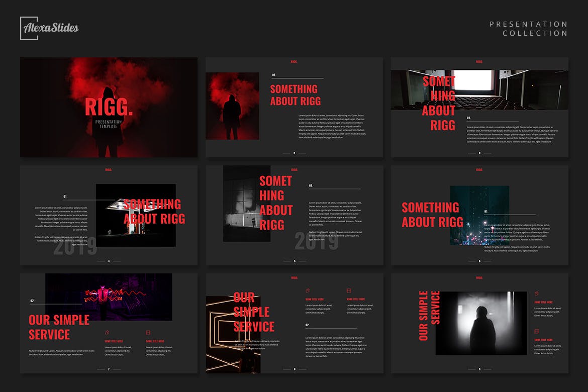This screenshot has height=392, width=588.
Task: Click the pie chart icon on slide 8
Action: coord(308,290)
